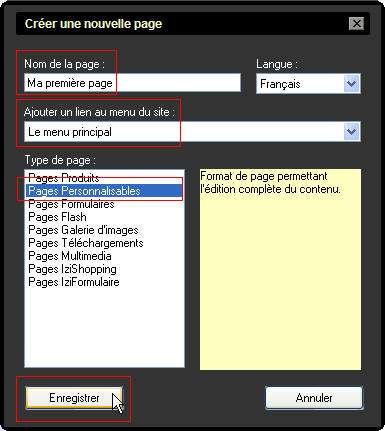Select Pages Personnalisables in the list
Screen dimensions: 385x431
(x=104, y=191)
